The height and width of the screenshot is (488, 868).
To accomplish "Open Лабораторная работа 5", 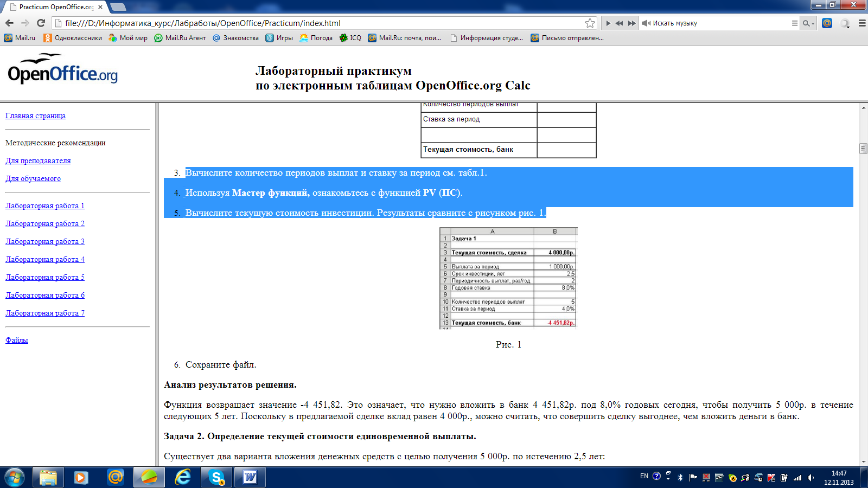I will [45, 277].
